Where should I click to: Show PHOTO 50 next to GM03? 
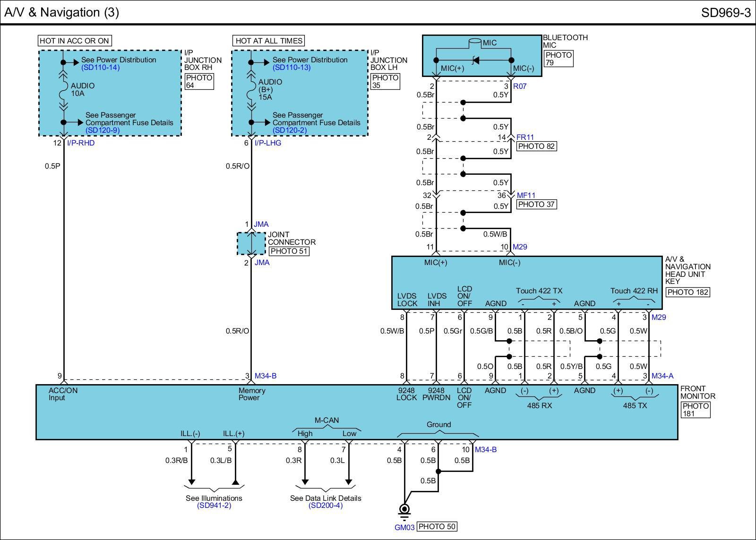point(437,526)
